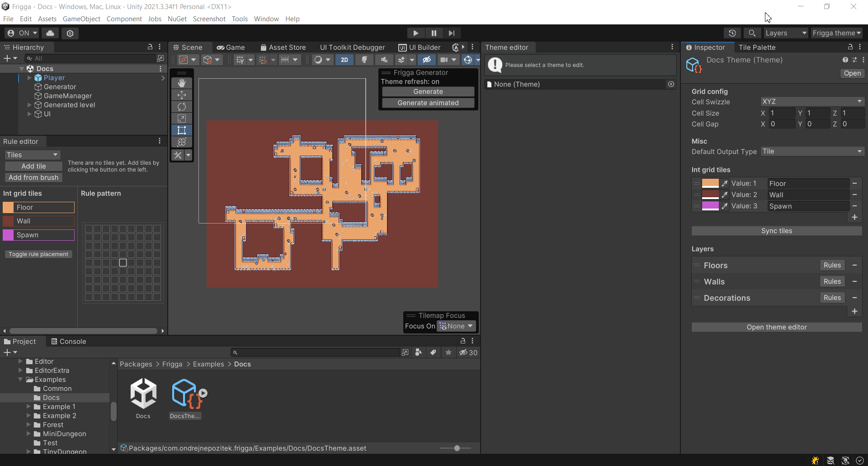868x466 pixels.
Task: Open Unity version control icon
Action: 70,33
